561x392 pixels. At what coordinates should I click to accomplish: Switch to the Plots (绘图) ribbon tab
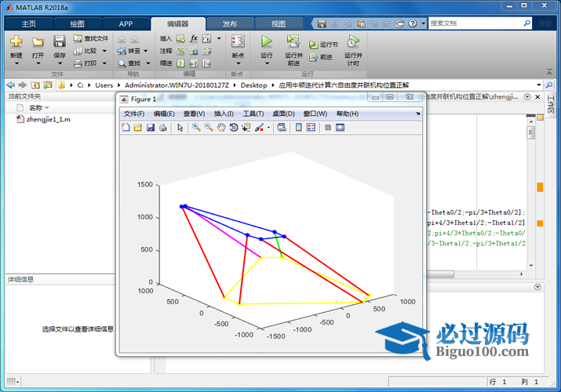77,24
